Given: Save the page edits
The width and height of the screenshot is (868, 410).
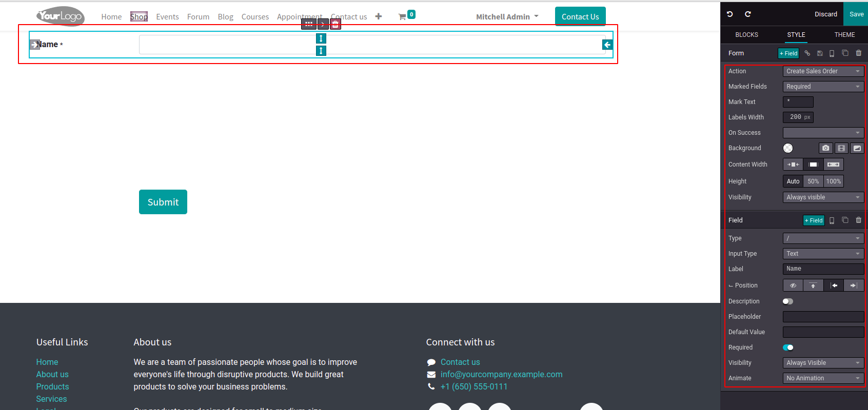Looking at the screenshot, I should point(856,14).
